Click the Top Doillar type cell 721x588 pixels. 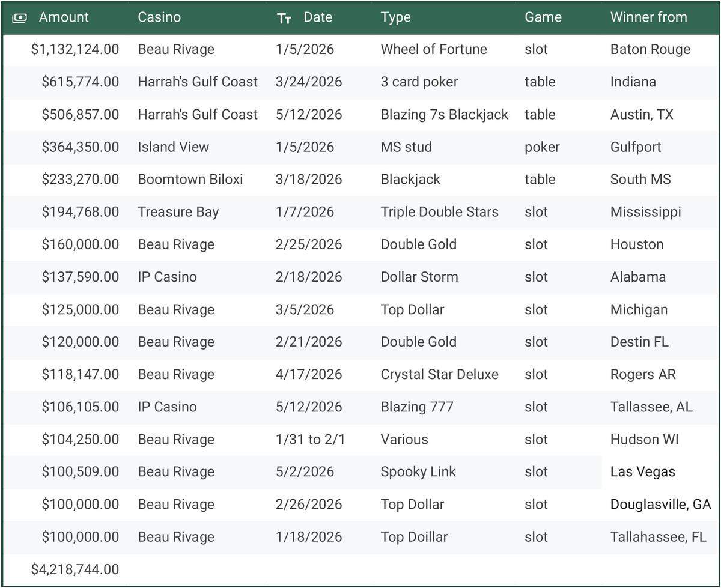pyautogui.click(x=414, y=536)
